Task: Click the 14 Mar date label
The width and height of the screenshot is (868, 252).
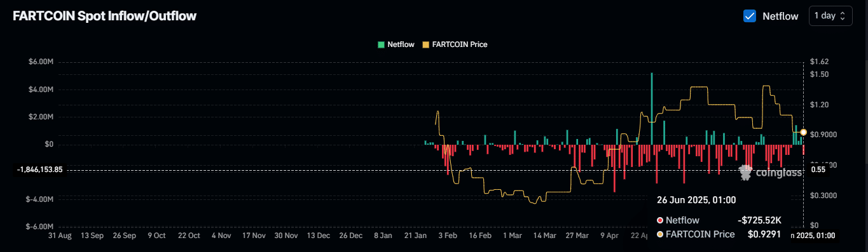Action: click(545, 235)
